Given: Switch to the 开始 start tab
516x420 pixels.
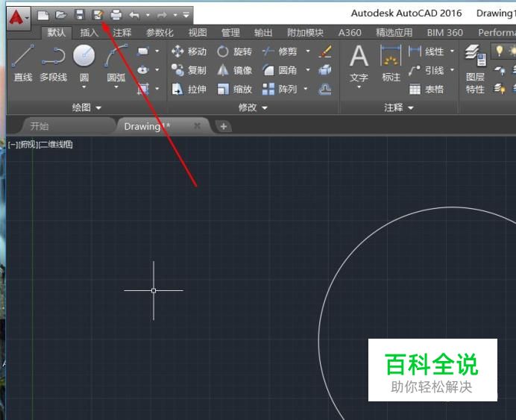Looking at the screenshot, I should [40, 126].
